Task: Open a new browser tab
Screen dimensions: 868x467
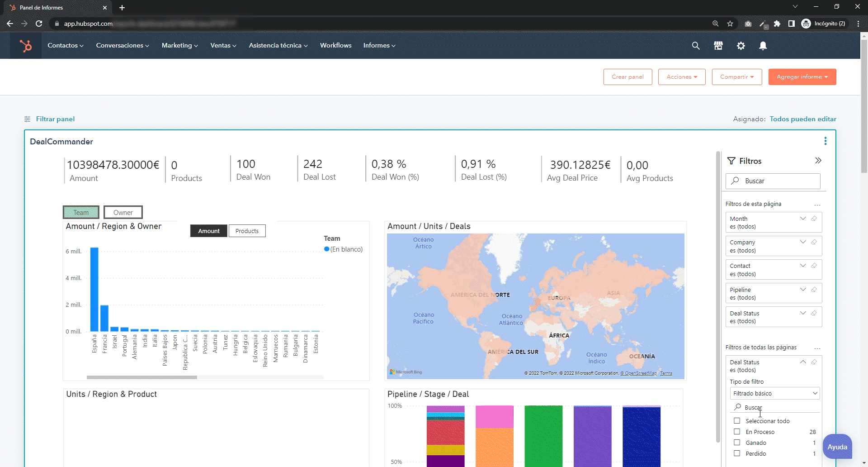Action: pos(122,8)
